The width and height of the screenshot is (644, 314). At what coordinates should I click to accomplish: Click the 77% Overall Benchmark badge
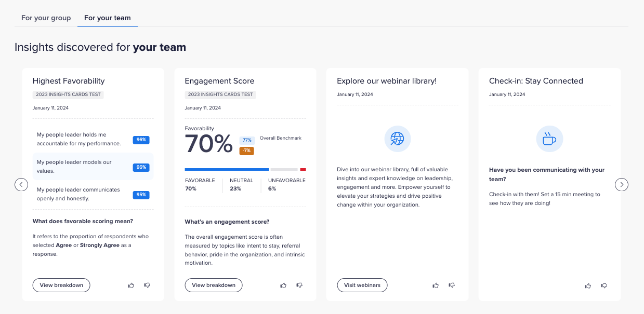(246, 140)
